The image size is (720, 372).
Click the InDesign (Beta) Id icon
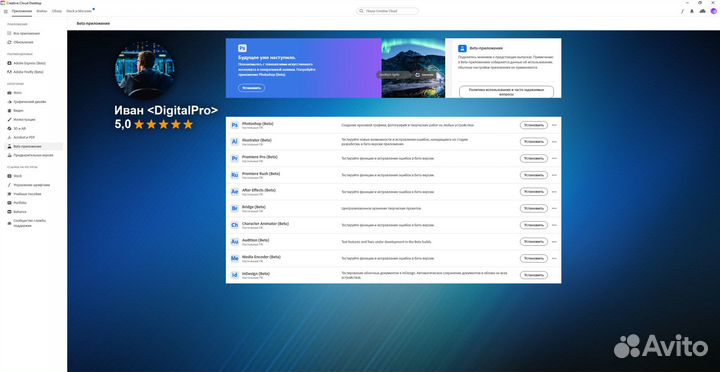coord(235,275)
